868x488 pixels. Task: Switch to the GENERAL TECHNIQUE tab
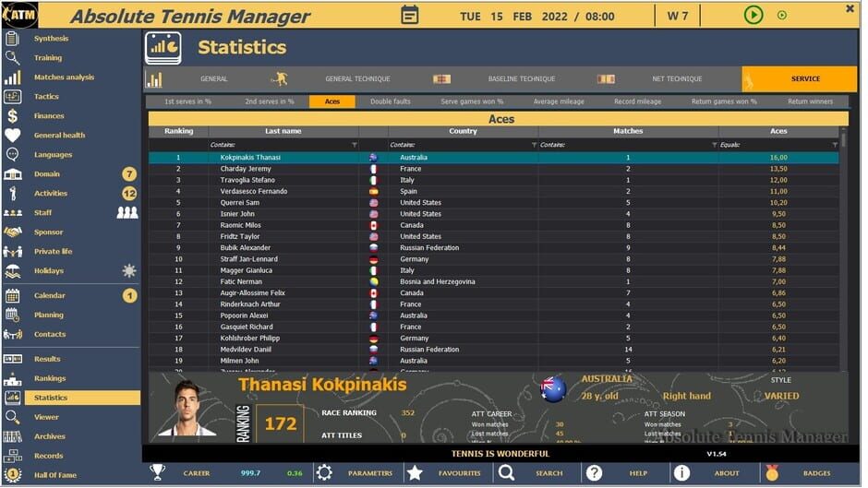pyautogui.click(x=359, y=79)
